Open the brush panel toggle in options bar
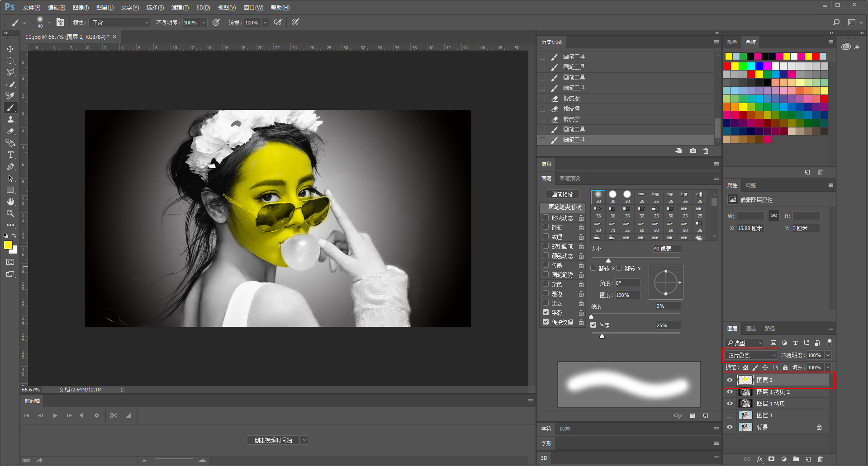 coord(61,22)
